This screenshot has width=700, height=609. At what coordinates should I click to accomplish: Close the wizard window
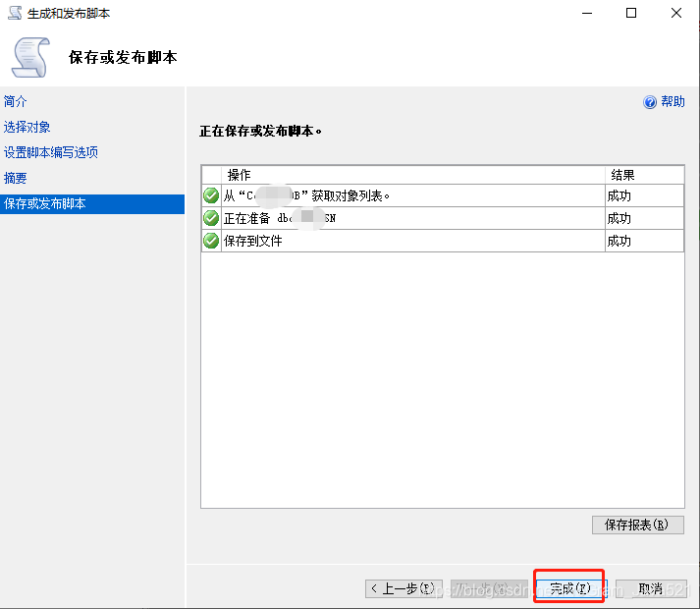click(x=676, y=13)
